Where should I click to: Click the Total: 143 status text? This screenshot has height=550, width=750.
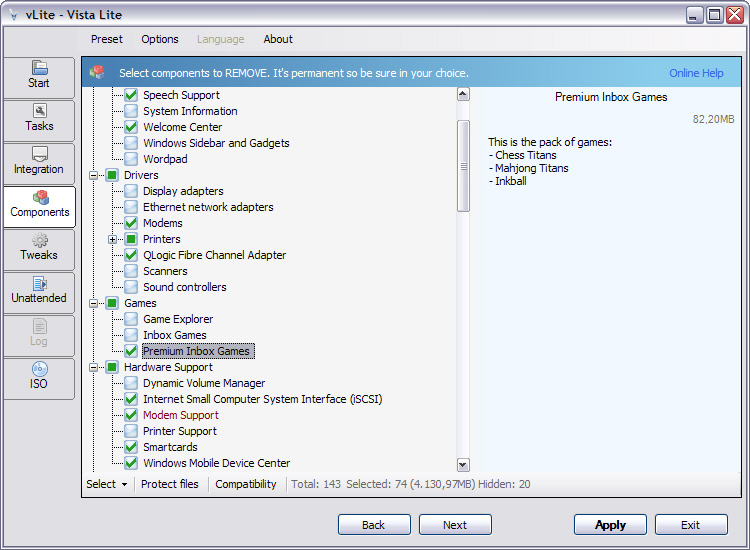coord(316,484)
